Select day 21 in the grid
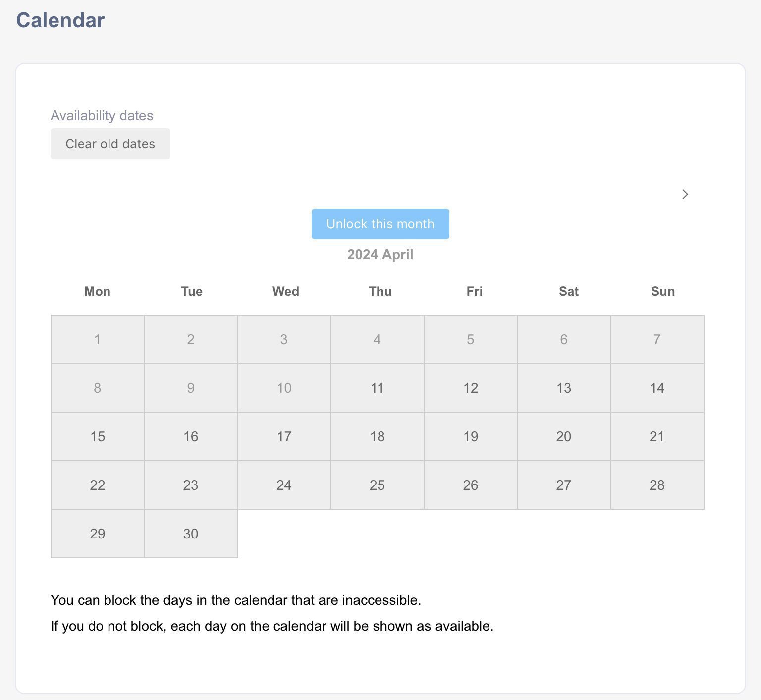The height and width of the screenshot is (700, 761). click(x=657, y=436)
